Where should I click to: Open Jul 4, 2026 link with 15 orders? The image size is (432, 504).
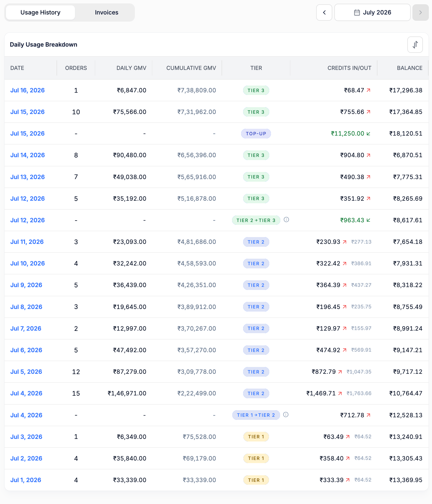point(26,393)
